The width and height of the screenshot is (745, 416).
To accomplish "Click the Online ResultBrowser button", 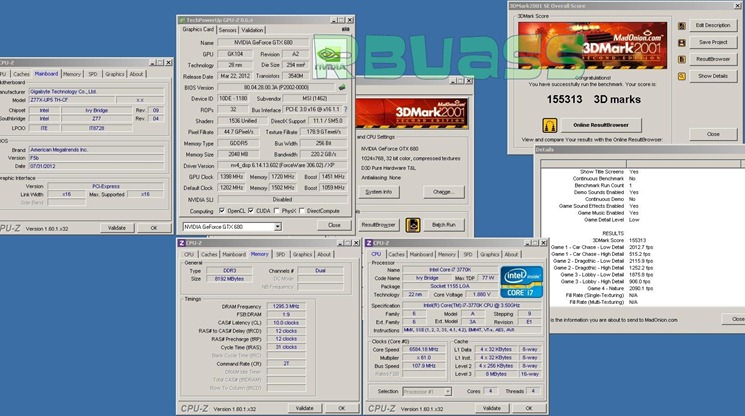I will click(601, 125).
